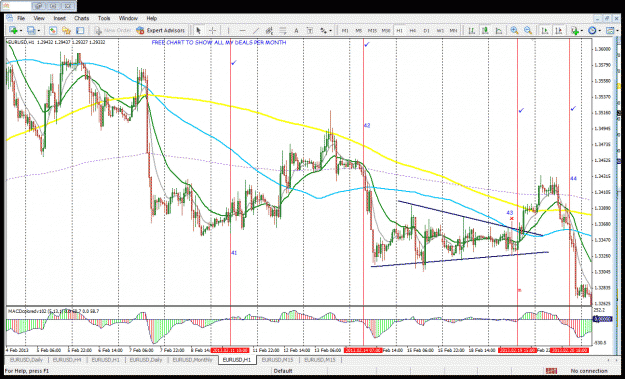The image size is (625, 379).
Task: Switch timeframe to M1
Action: point(345,30)
